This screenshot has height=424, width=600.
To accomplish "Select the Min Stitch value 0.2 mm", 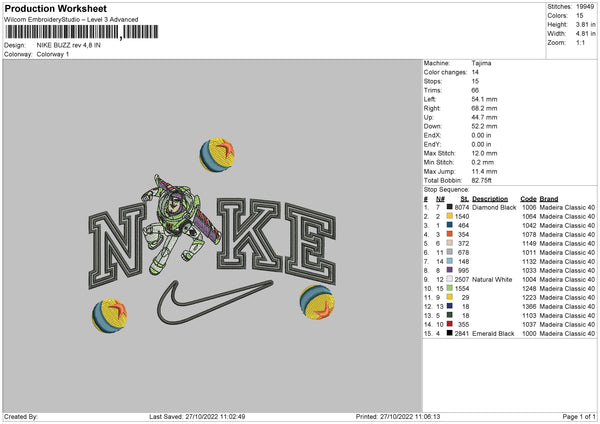I will click(483, 162).
